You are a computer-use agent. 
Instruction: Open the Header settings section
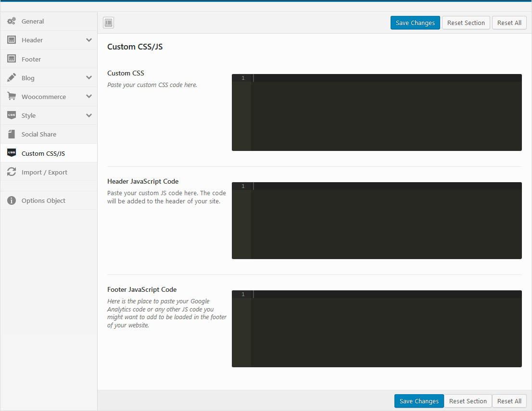tap(49, 40)
